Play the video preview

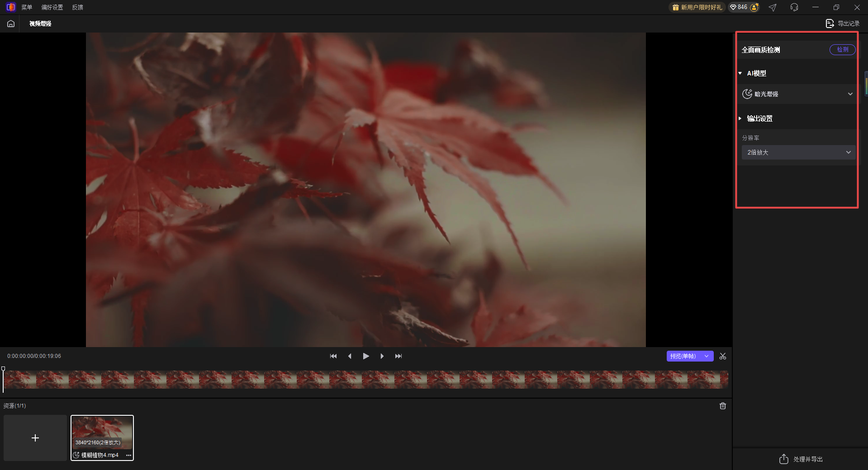coord(366,356)
